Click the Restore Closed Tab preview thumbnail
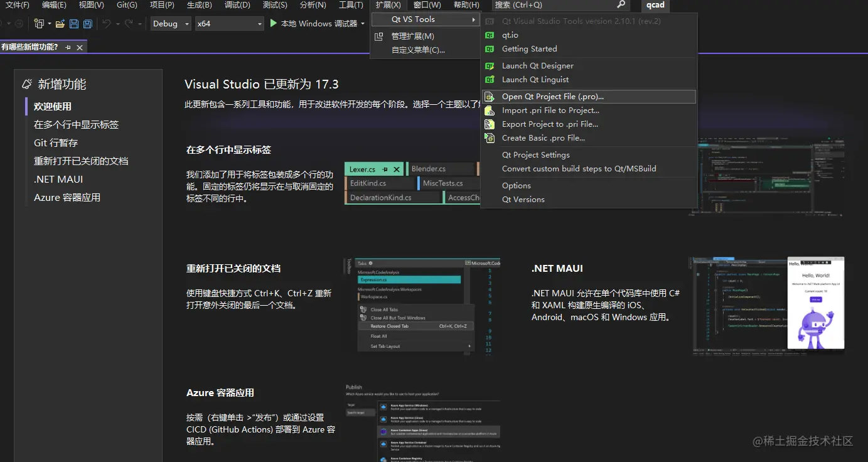 pos(422,308)
